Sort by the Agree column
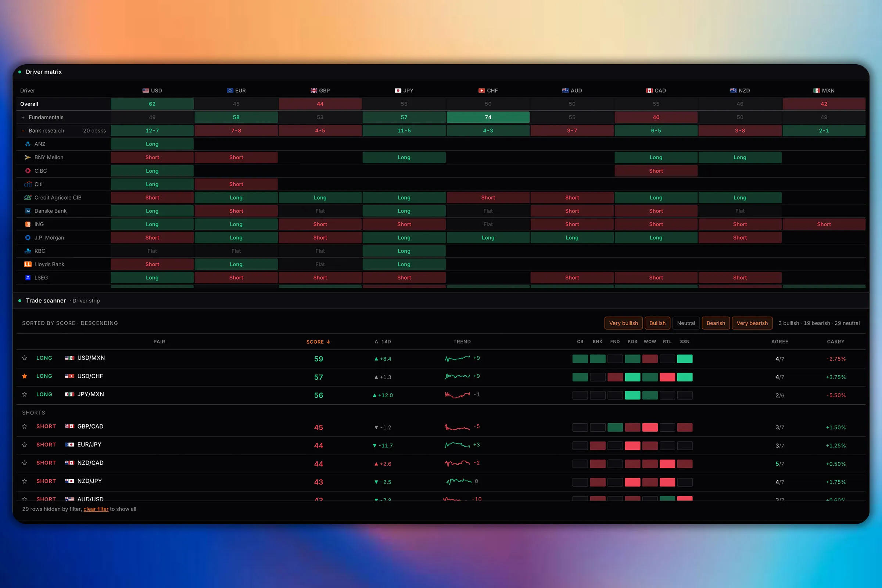The image size is (882, 588). point(779,342)
